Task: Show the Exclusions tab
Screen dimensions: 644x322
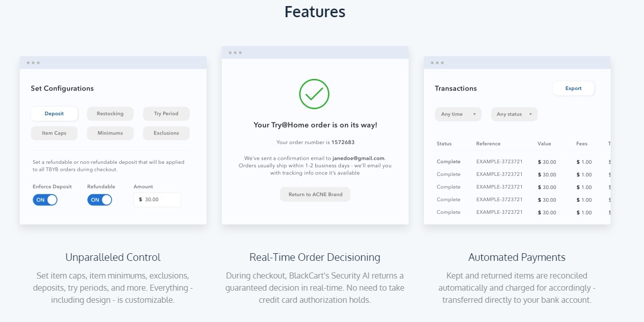Action: pyautogui.click(x=166, y=133)
